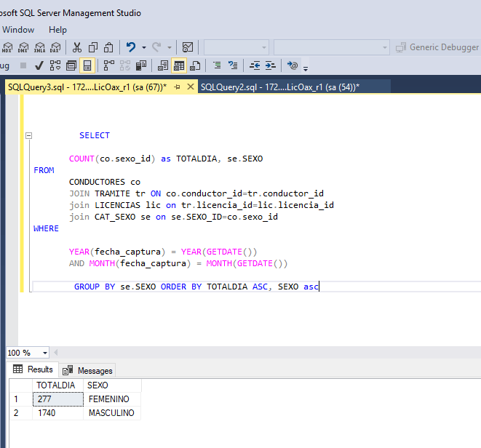Select the TOTALDIA column header

(x=57, y=385)
